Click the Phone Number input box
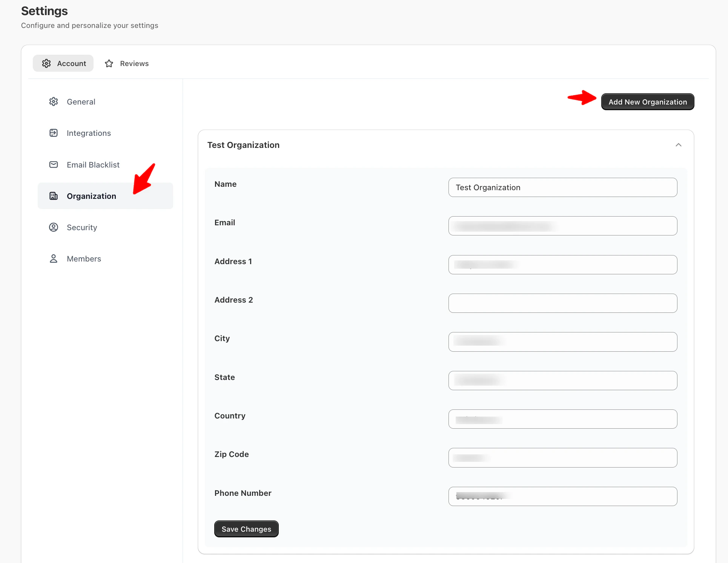This screenshot has width=728, height=563. coord(562,496)
